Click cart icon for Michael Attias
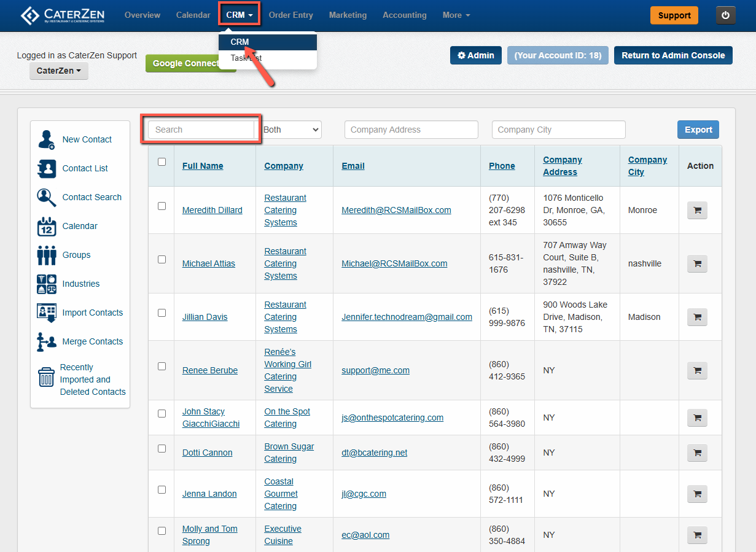The image size is (756, 552). point(697,263)
